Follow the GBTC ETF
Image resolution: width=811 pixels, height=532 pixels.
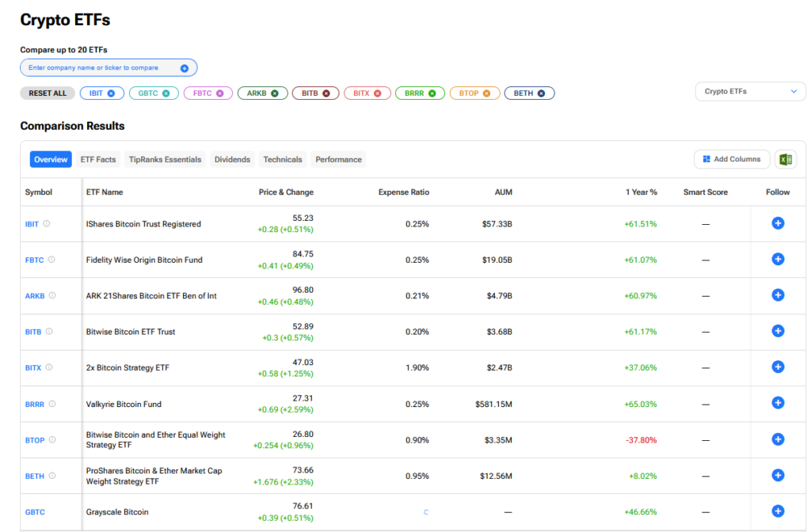click(778, 511)
